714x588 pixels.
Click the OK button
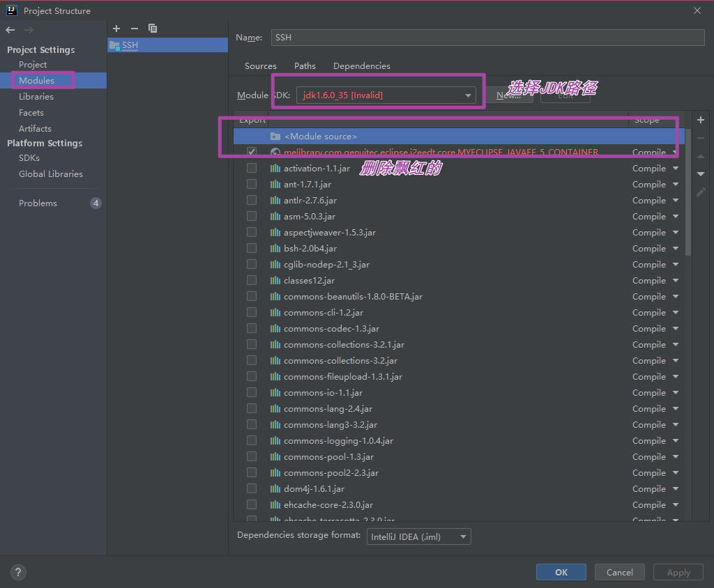point(561,572)
